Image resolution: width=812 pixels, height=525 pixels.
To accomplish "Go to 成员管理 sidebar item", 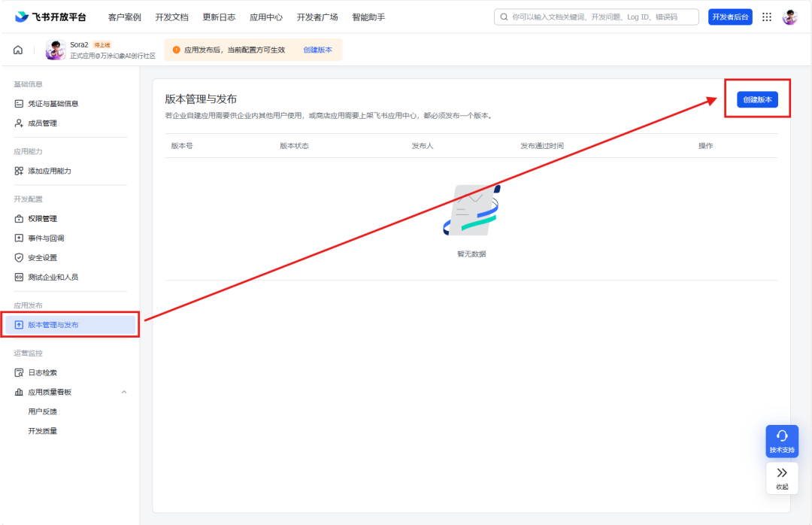I will [42, 123].
